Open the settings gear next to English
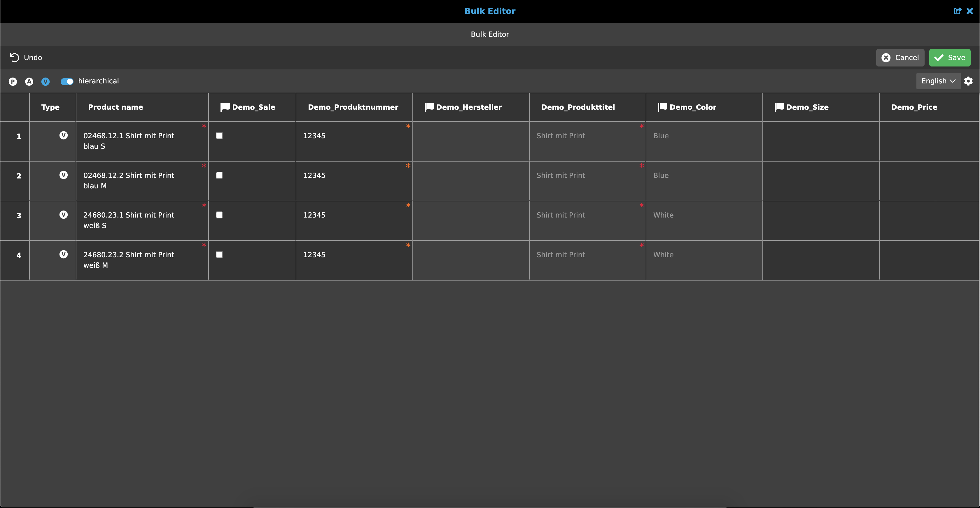 [968, 81]
